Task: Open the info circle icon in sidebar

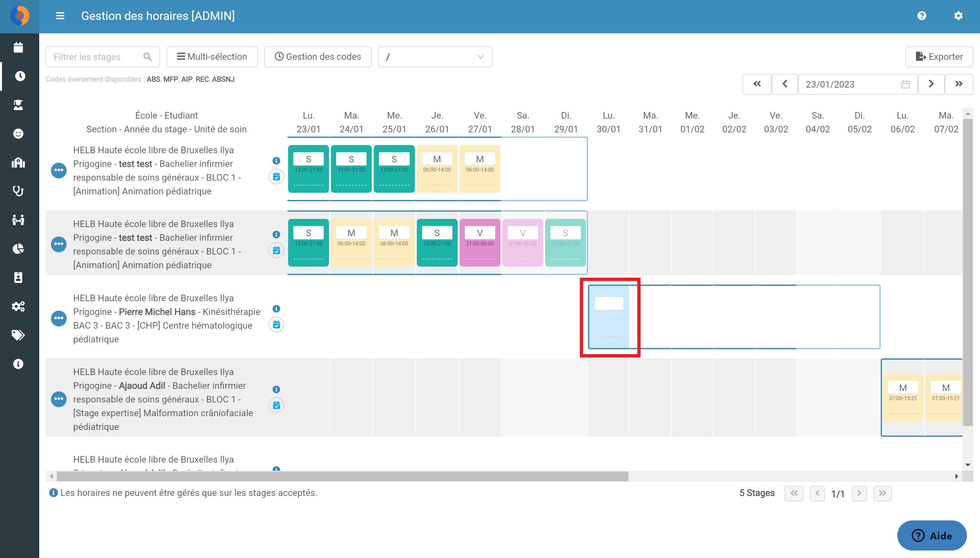Action: coord(18,364)
